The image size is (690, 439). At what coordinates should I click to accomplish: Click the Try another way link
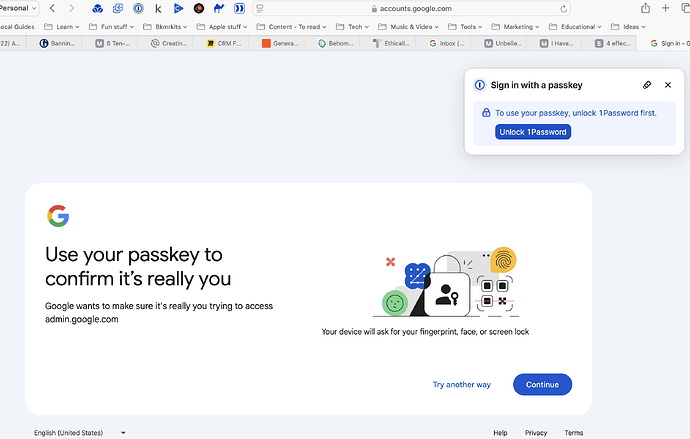(462, 384)
